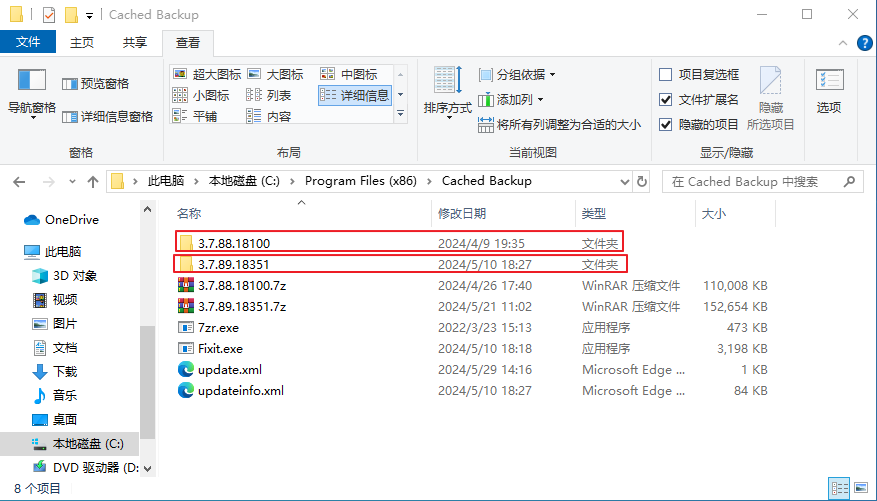This screenshot has height=501, width=877.
Task: Select Fixit.exe application
Action: tap(473, 348)
